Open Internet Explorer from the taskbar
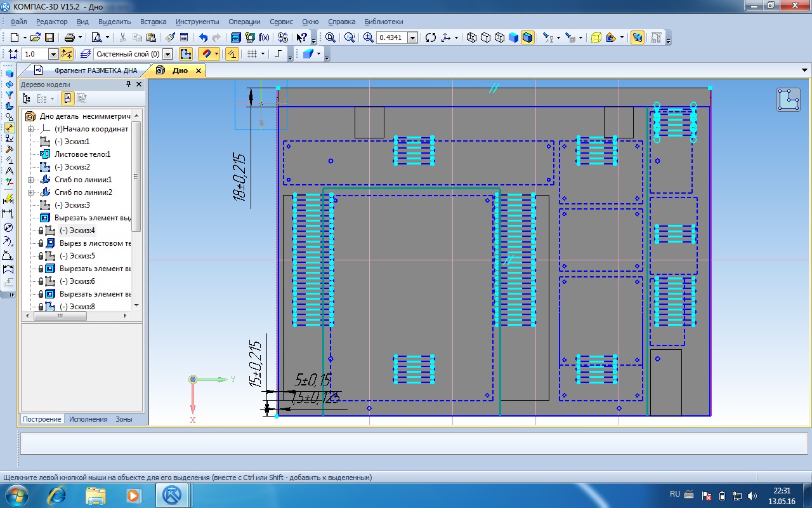 [x=56, y=495]
